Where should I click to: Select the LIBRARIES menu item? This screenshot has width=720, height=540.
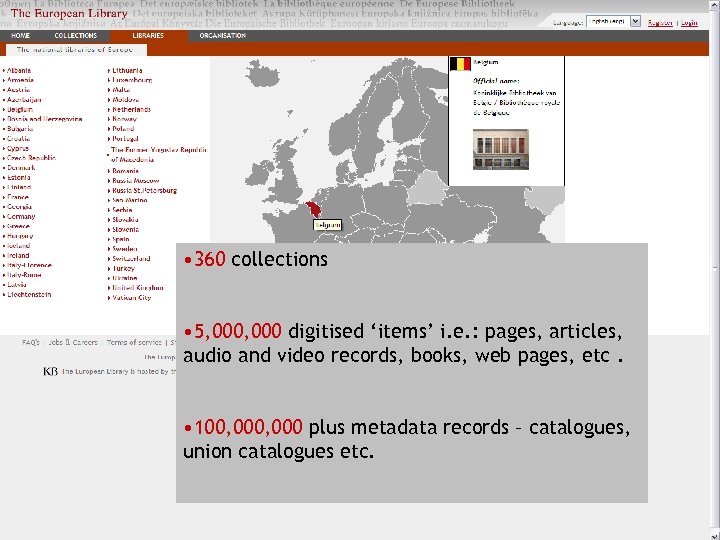pyautogui.click(x=148, y=36)
